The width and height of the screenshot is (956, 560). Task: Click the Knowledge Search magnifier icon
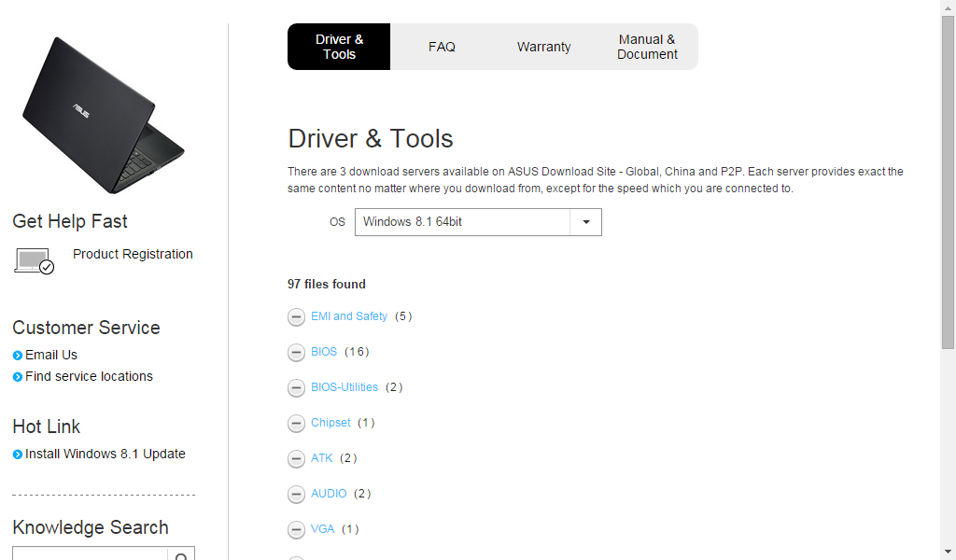coord(180,553)
